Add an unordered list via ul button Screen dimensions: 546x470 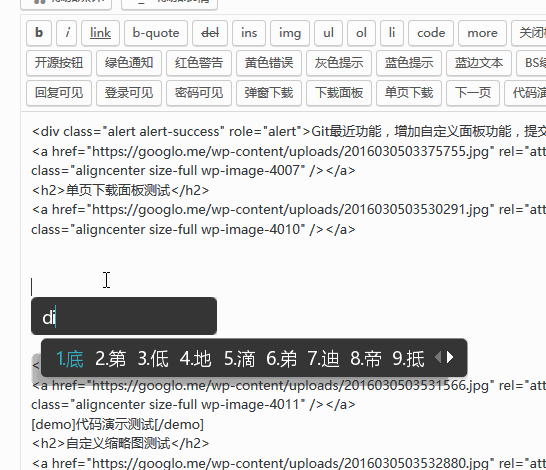pos(328,33)
